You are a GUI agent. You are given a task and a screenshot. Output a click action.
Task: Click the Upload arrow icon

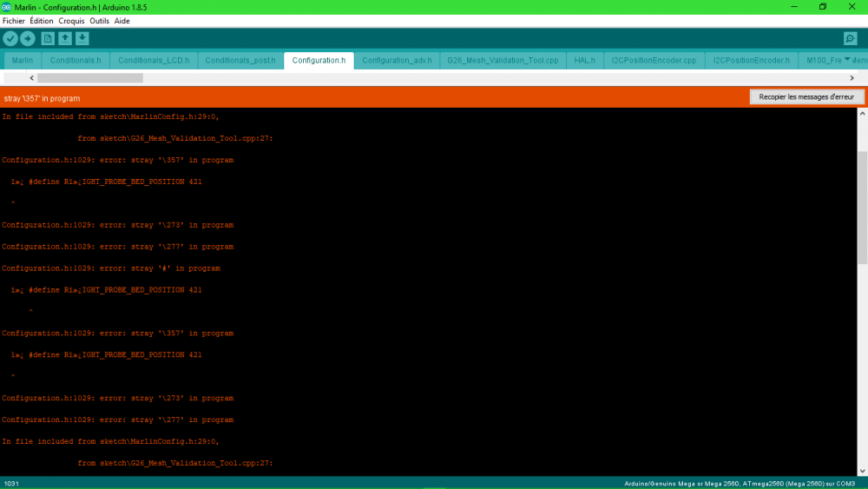pos(28,38)
